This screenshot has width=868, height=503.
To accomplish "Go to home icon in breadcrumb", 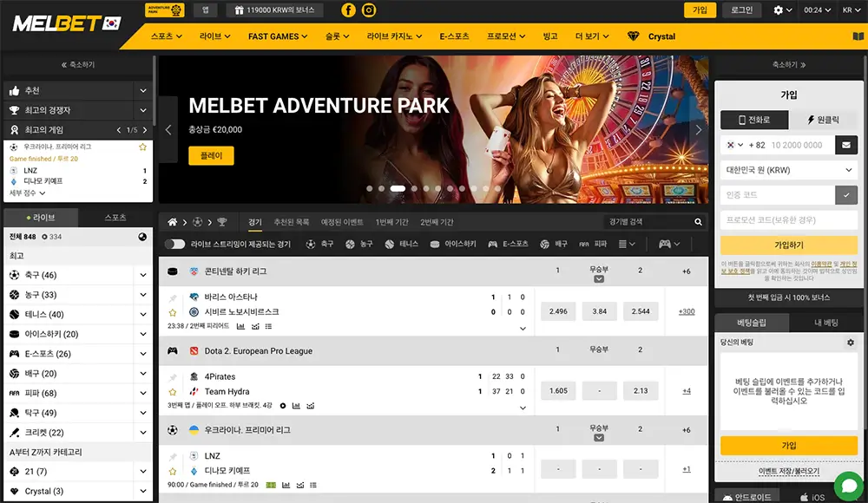I will (x=173, y=222).
